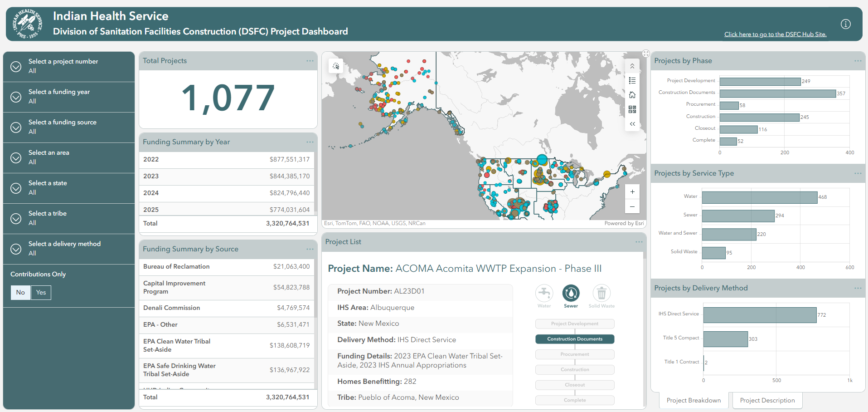Set Contributions Only to Yes

coord(41,293)
